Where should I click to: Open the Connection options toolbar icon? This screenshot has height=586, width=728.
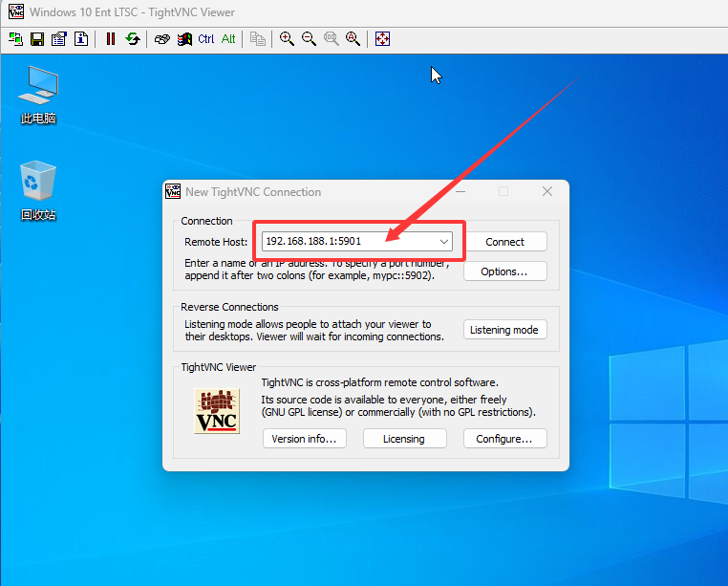coord(59,39)
